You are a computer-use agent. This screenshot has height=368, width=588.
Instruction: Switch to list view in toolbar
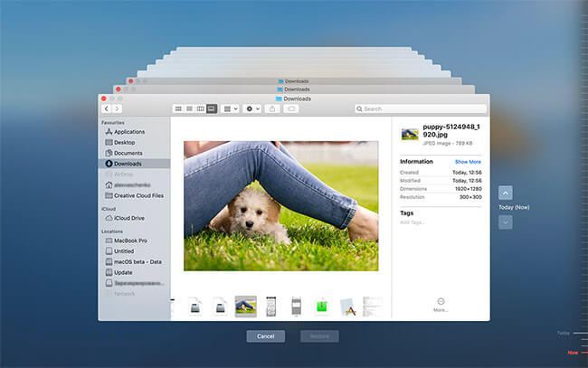189,109
